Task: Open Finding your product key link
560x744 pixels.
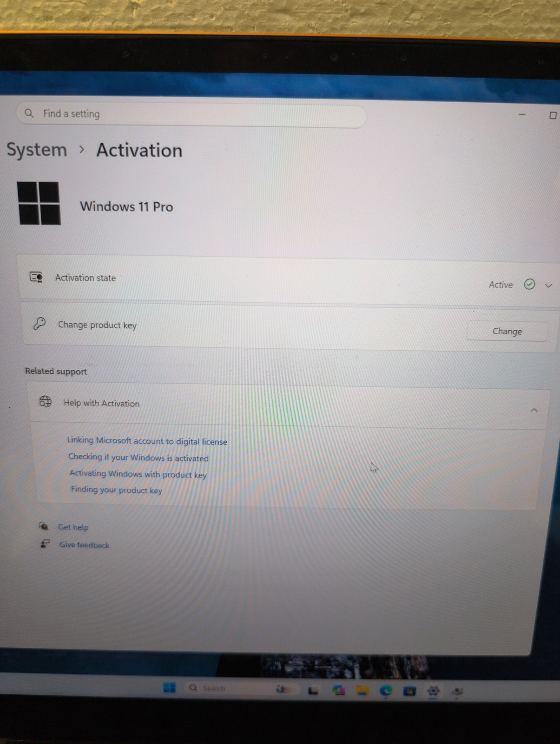Action: [x=116, y=490]
